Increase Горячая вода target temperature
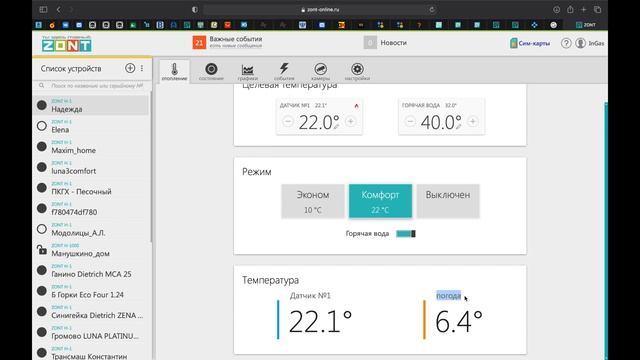 click(x=473, y=121)
